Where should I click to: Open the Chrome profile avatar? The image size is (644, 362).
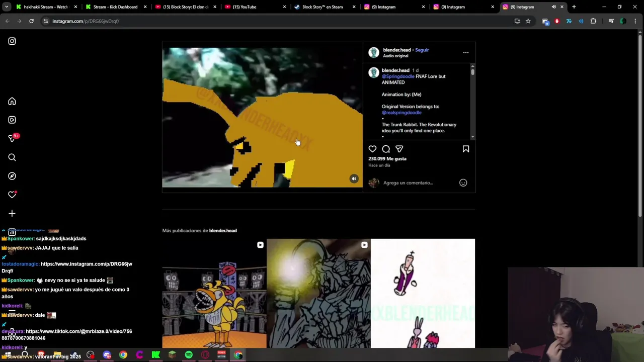point(623,21)
